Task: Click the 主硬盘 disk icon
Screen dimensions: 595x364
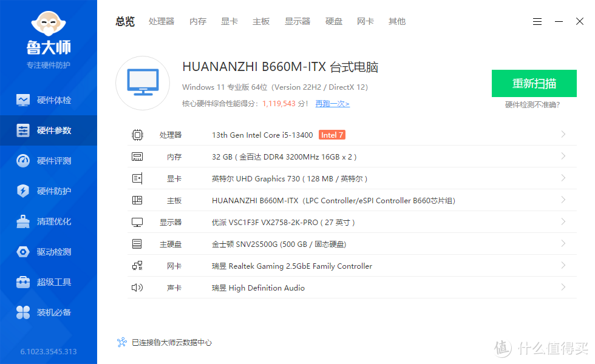Action: [x=137, y=244]
